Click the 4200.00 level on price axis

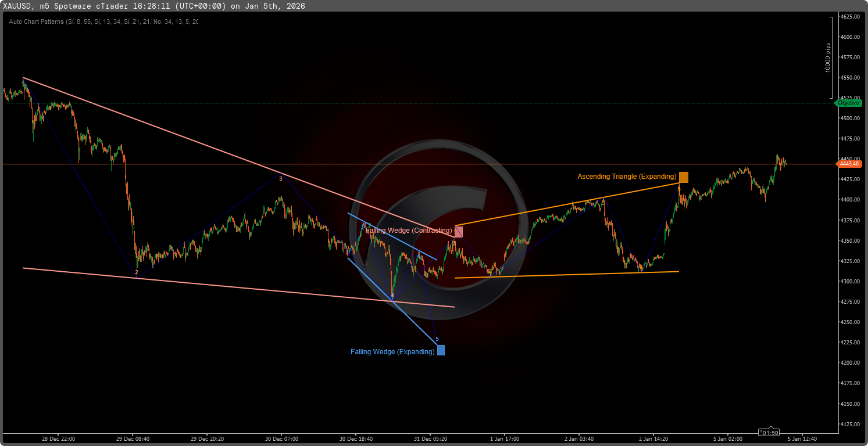(x=850, y=362)
